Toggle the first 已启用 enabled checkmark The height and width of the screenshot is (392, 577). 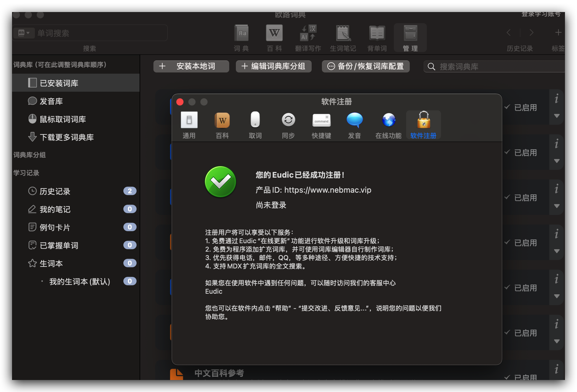508,107
